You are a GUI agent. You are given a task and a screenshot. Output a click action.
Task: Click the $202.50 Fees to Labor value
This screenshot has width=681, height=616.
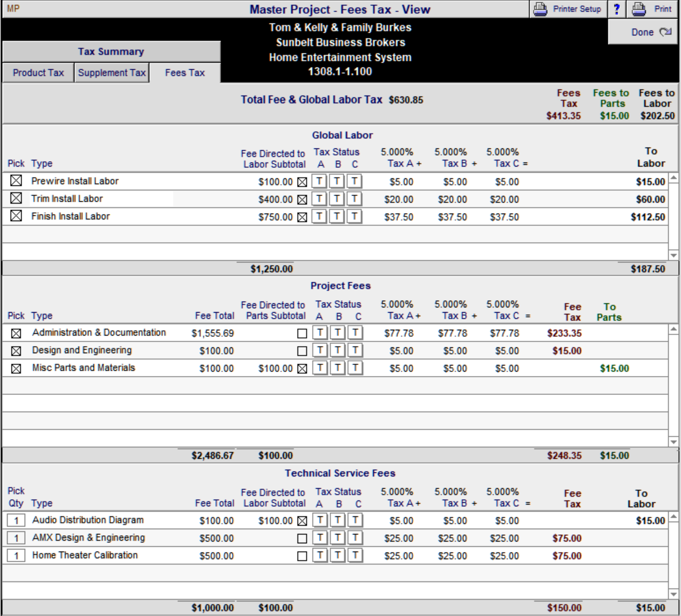(x=657, y=116)
